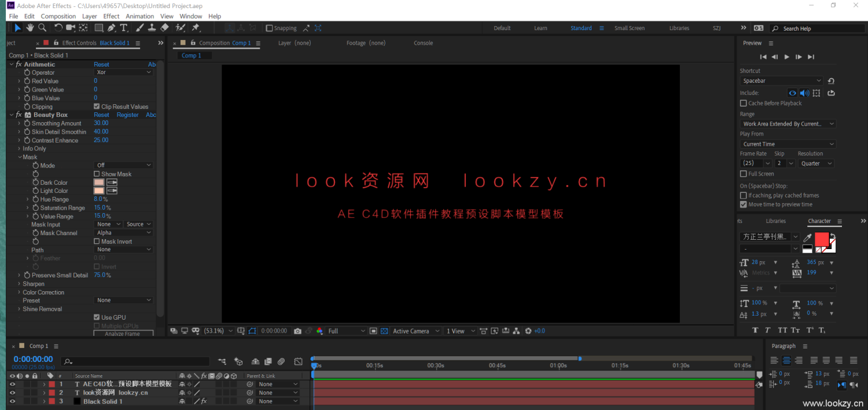
Task: Click the Dark Color swatch
Action: 99,182
